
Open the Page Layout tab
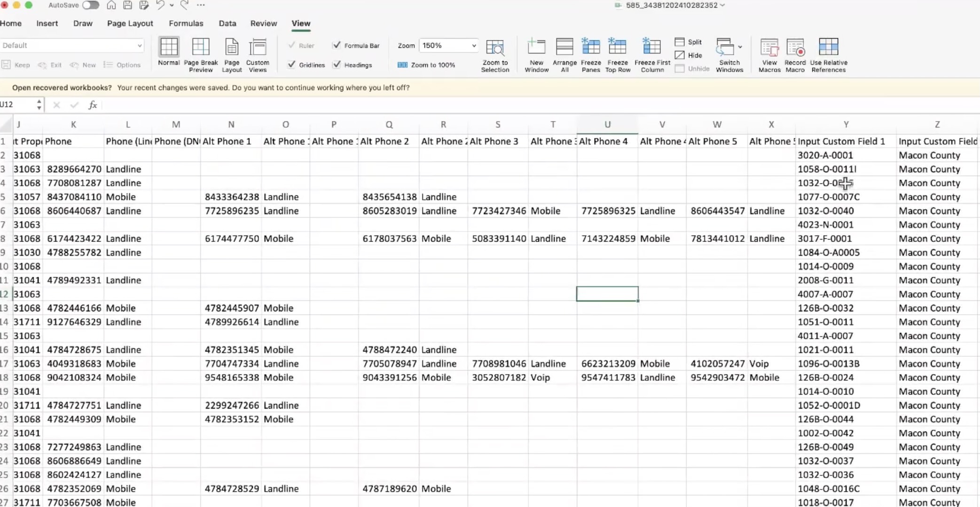click(x=130, y=23)
